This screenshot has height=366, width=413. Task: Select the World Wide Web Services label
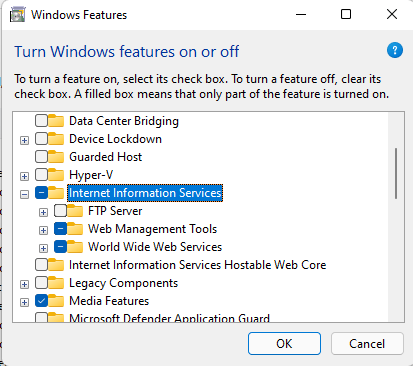point(155,247)
